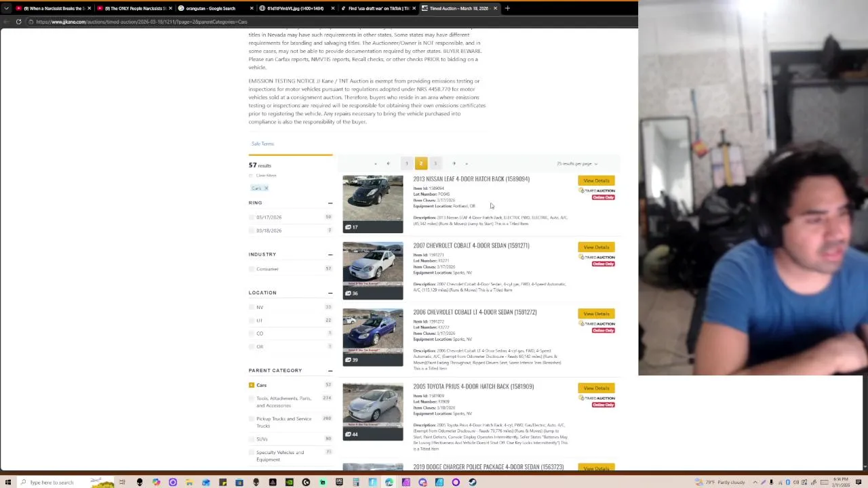Open the white Chevrolet Cobalt thumbnail

(373, 270)
